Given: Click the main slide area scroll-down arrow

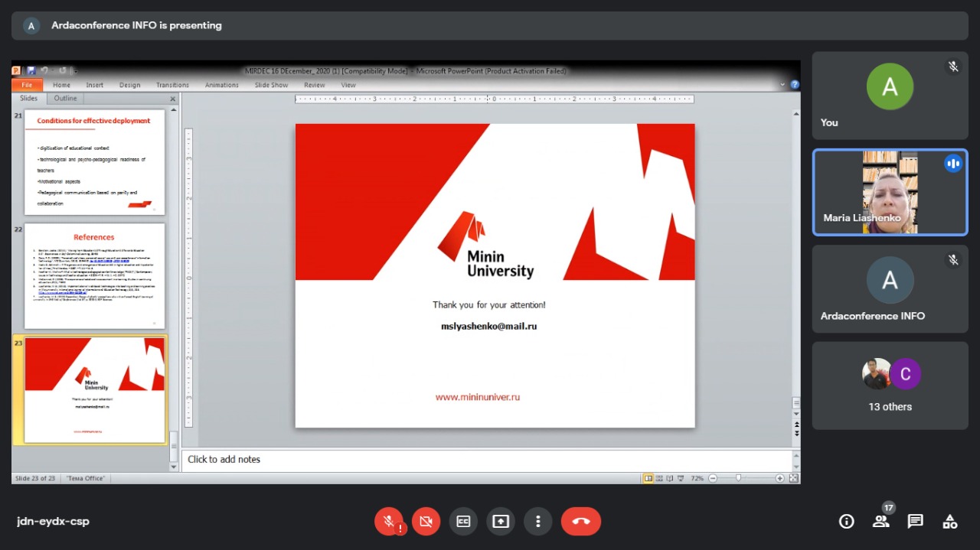Looking at the screenshot, I should (796, 413).
